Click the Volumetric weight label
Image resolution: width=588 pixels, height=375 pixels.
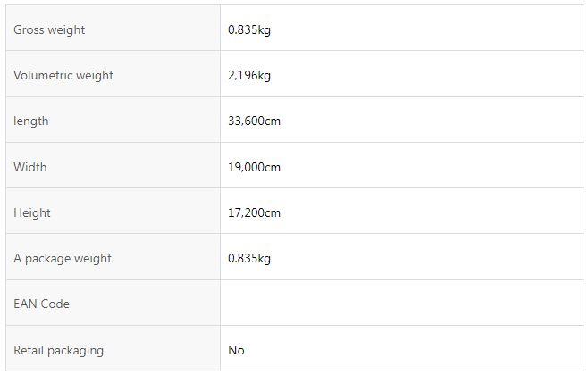coord(63,75)
